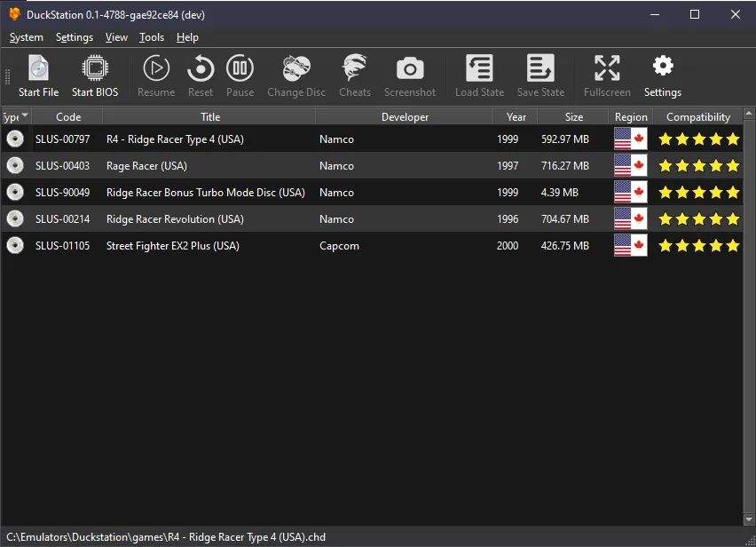The height and width of the screenshot is (547, 756).
Task: Sort by Title column header
Action: tap(209, 116)
